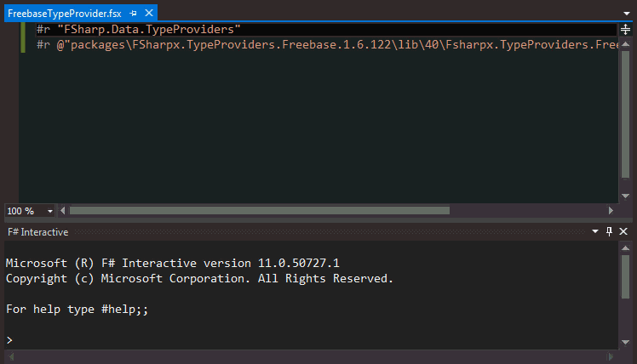
Task: Close the F# Interactive panel
Action: (623, 231)
